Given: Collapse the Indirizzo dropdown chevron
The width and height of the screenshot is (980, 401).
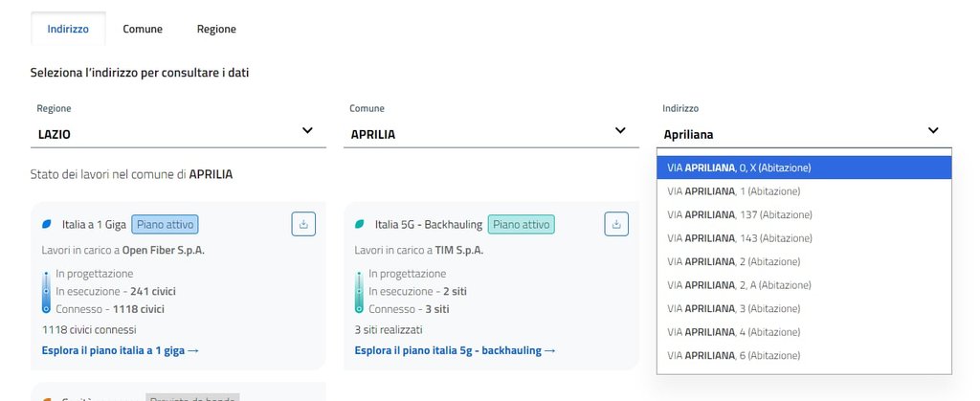Looking at the screenshot, I should 933,130.
